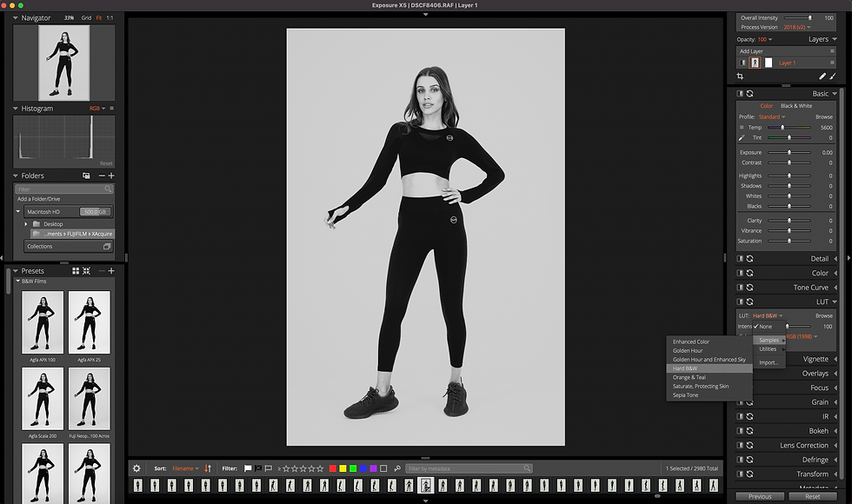Toggle sort direction arrows
The image size is (852, 504).
[208, 468]
